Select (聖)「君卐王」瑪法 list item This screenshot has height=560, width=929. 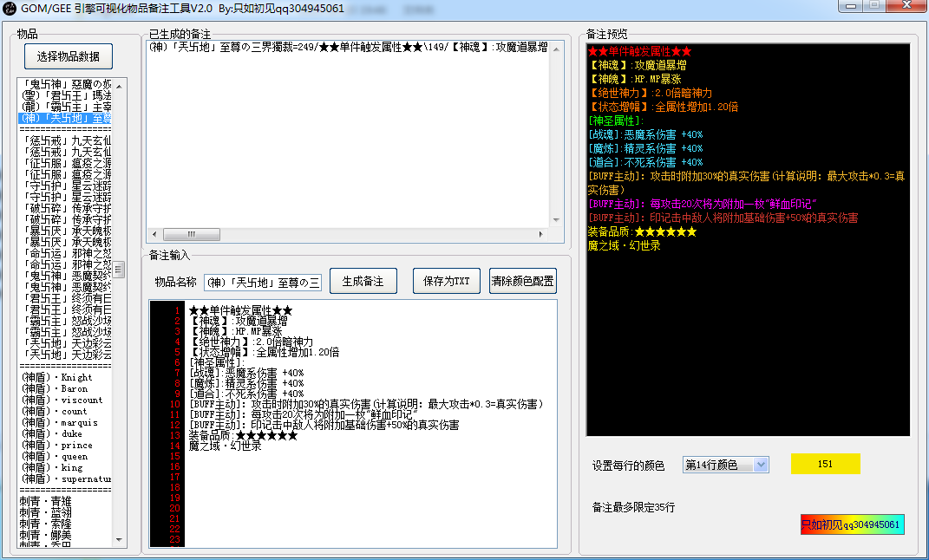66,95
